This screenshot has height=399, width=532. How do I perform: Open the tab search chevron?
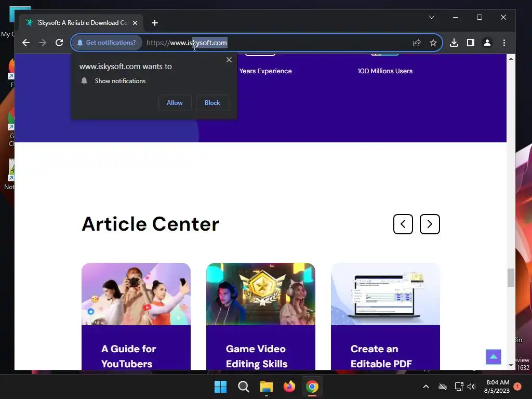click(432, 17)
